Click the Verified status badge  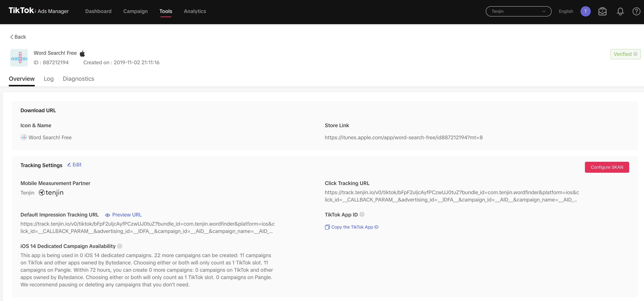(x=626, y=54)
